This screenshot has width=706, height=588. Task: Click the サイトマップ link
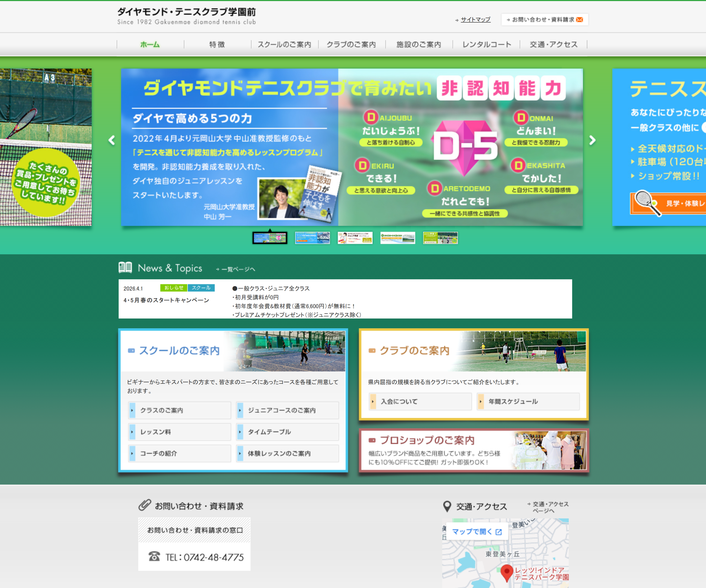[x=475, y=20]
